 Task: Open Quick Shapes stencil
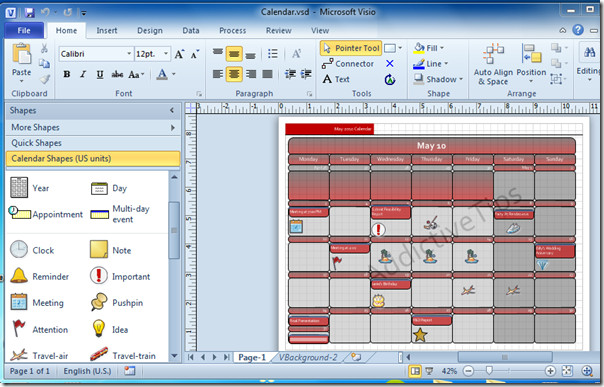click(x=93, y=143)
